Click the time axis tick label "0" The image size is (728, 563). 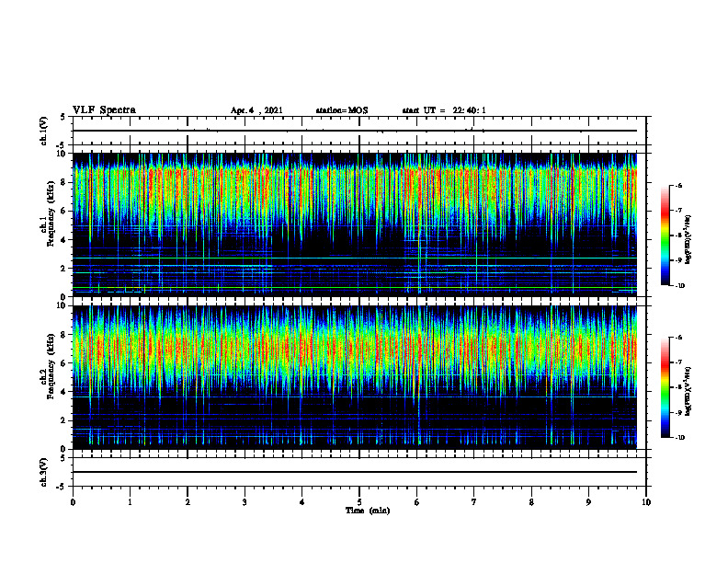point(73,502)
